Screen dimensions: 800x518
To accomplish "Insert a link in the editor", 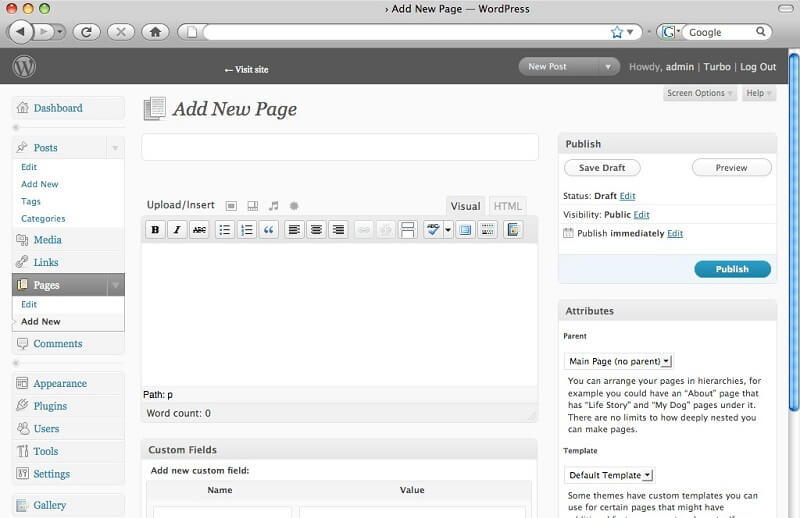I will point(363,230).
